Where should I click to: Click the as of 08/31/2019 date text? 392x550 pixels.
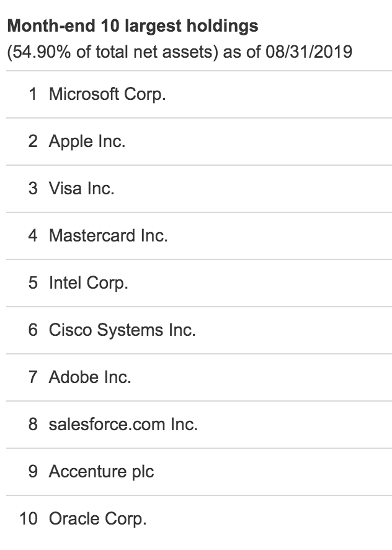pos(288,52)
